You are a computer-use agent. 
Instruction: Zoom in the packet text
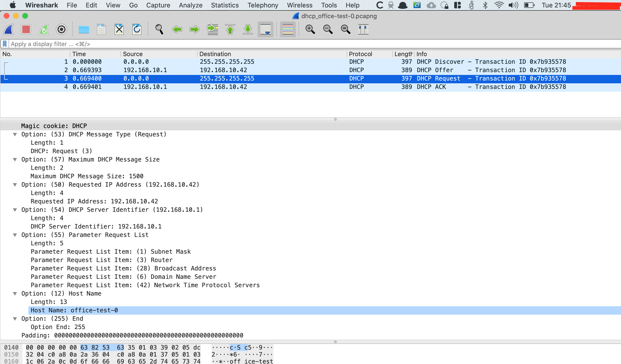tap(310, 30)
